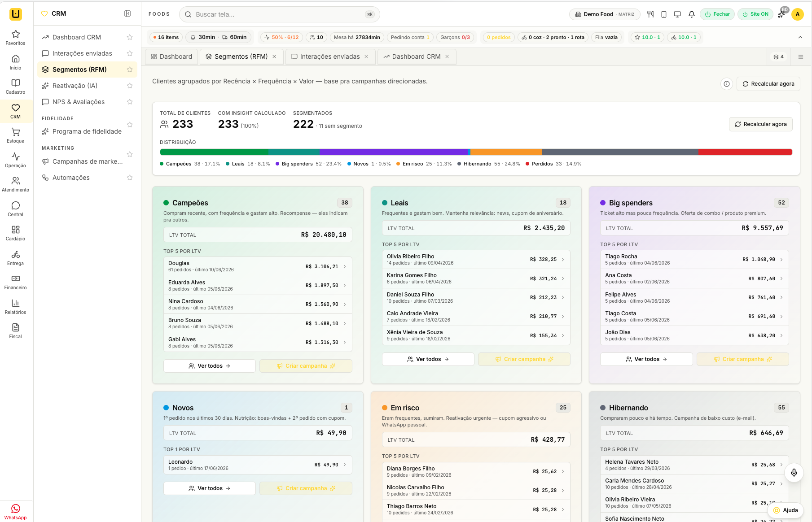Click the green Campeões distribution bar segment
The height and width of the screenshot is (522, 812).
pyautogui.click(x=214, y=152)
